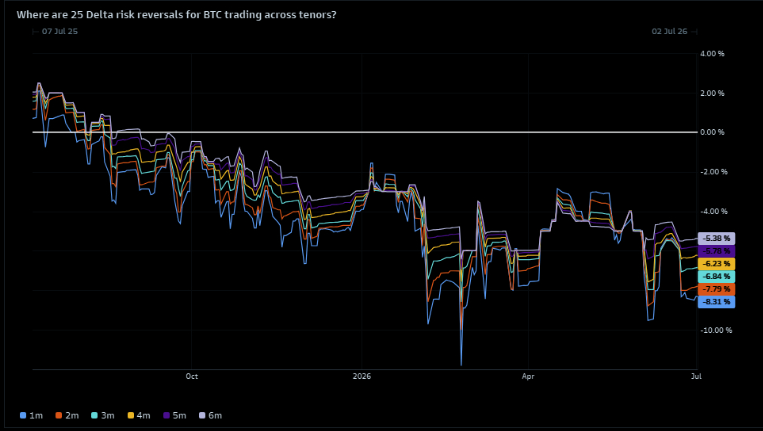Toggle the 2m series in legend
The width and height of the screenshot is (763, 431).
coord(67,415)
